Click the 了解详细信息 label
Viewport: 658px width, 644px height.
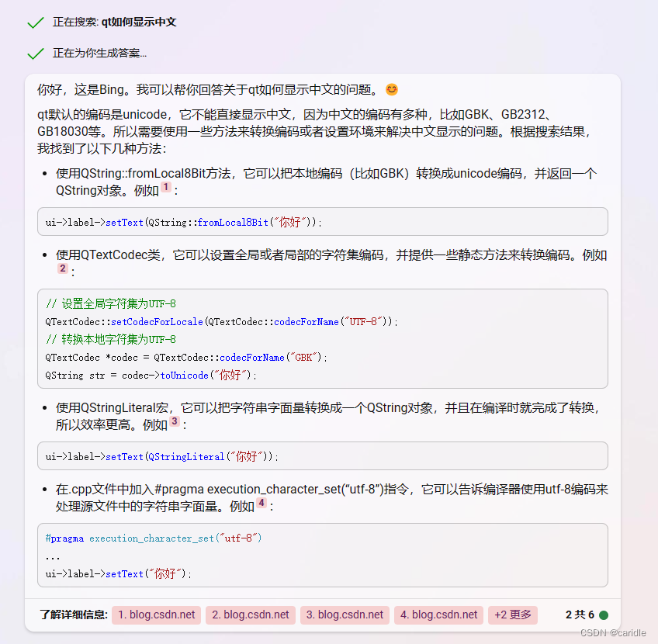[74, 615]
